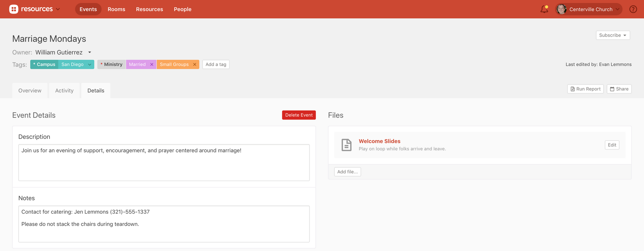644x251 pixels.
Task: Click the resources app logo icon
Action: (x=14, y=9)
